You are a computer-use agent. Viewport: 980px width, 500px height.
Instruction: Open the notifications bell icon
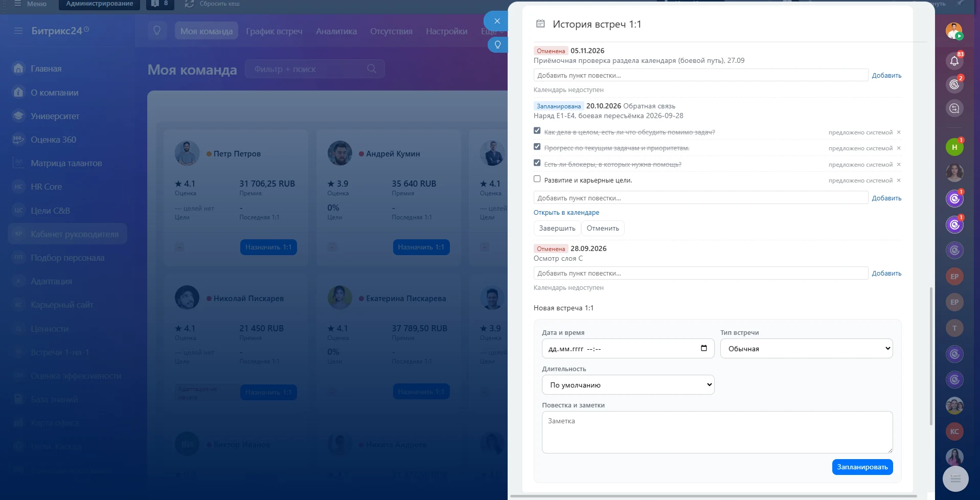point(954,61)
